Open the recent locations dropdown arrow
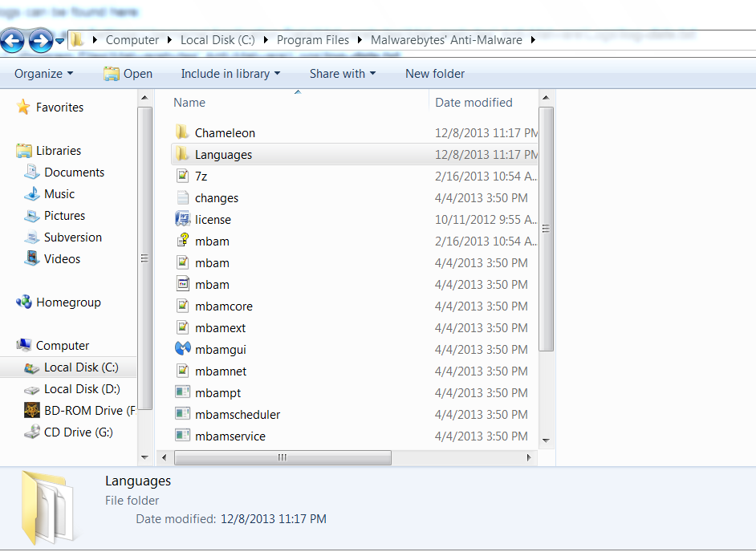 coord(59,41)
